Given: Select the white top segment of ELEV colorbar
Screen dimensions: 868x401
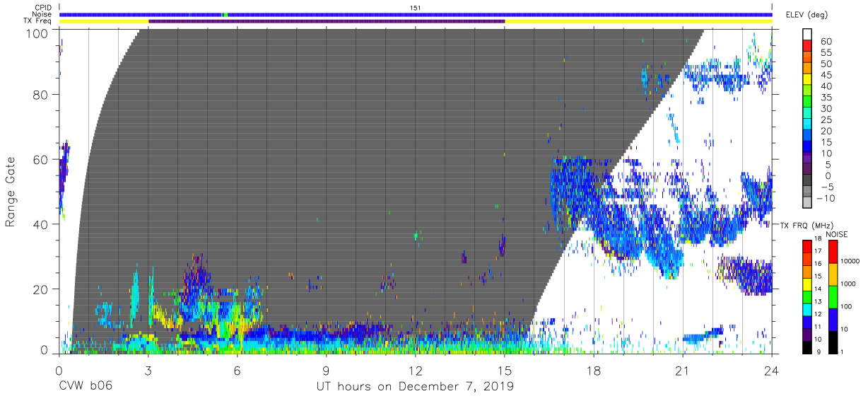Looking at the screenshot, I should pos(807,35).
